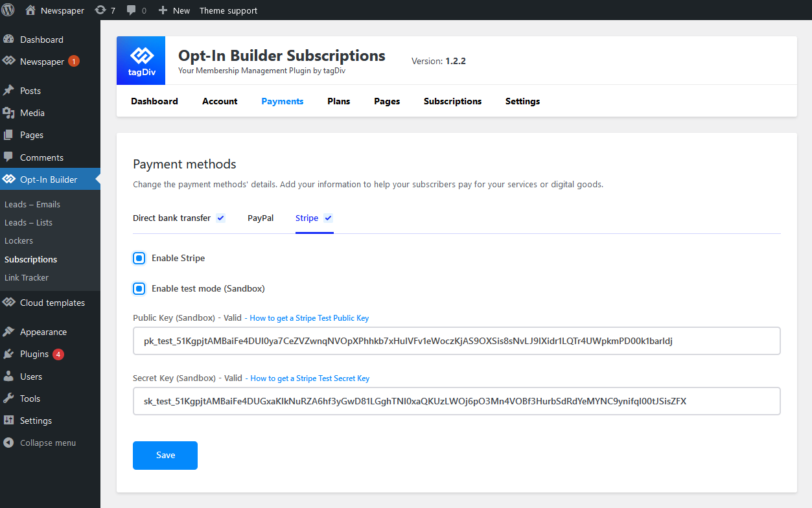Open the Subscriptions tab in plugin header
Image resolution: width=812 pixels, height=508 pixels.
pyautogui.click(x=453, y=101)
